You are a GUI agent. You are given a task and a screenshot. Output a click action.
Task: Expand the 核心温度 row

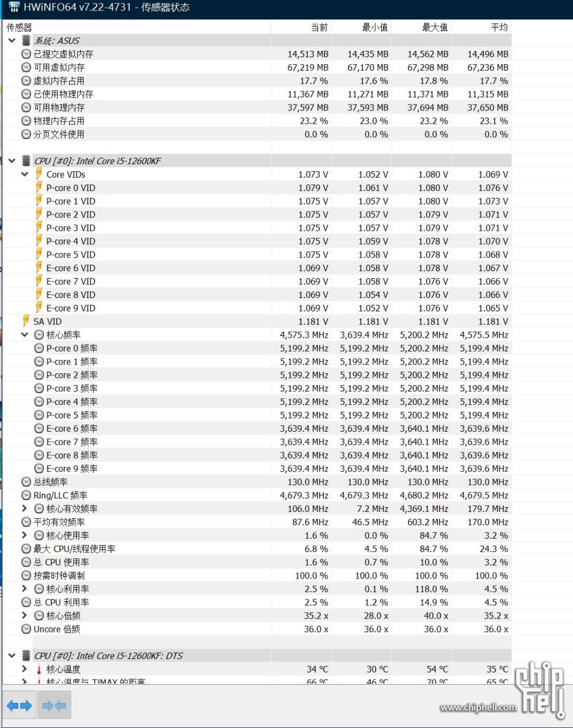(x=25, y=669)
